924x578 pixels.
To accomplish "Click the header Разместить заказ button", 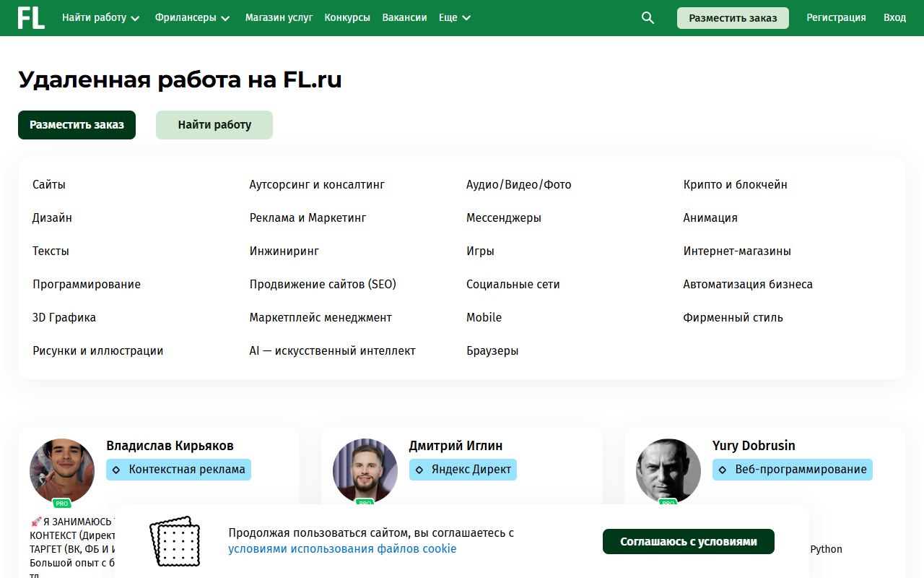I will tap(733, 18).
